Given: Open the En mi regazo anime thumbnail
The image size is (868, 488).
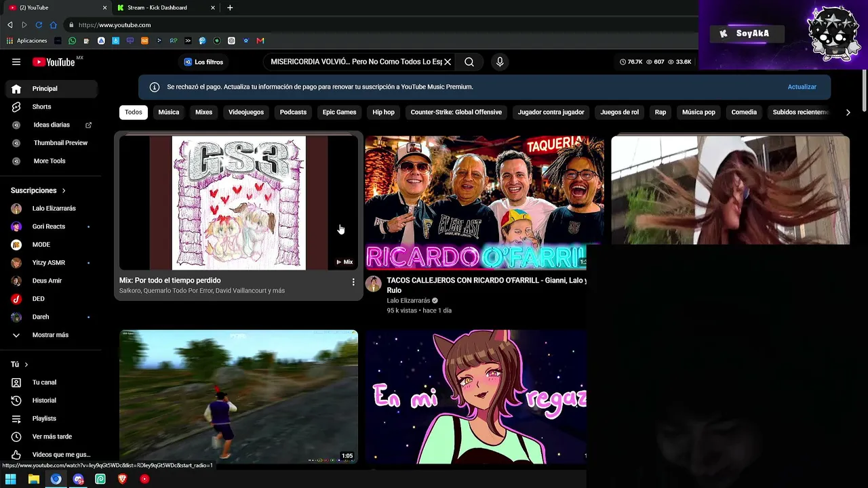Looking at the screenshot, I should point(475,396).
